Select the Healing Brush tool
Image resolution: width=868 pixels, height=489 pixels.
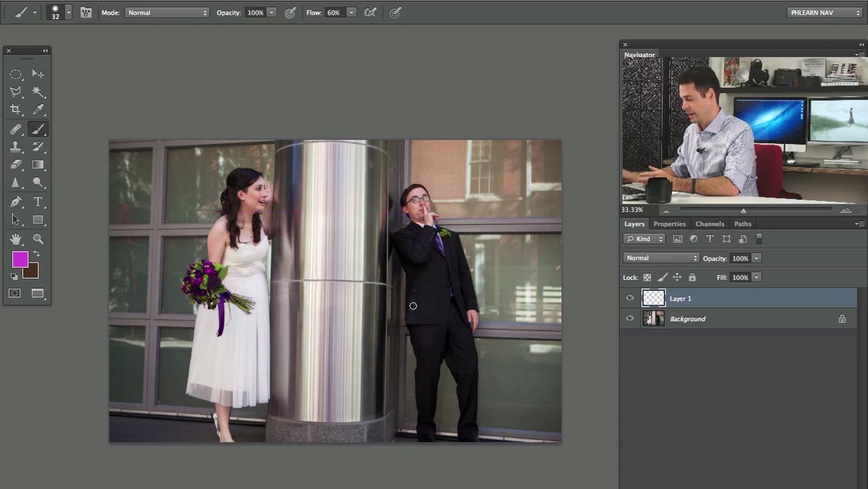(15, 129)
